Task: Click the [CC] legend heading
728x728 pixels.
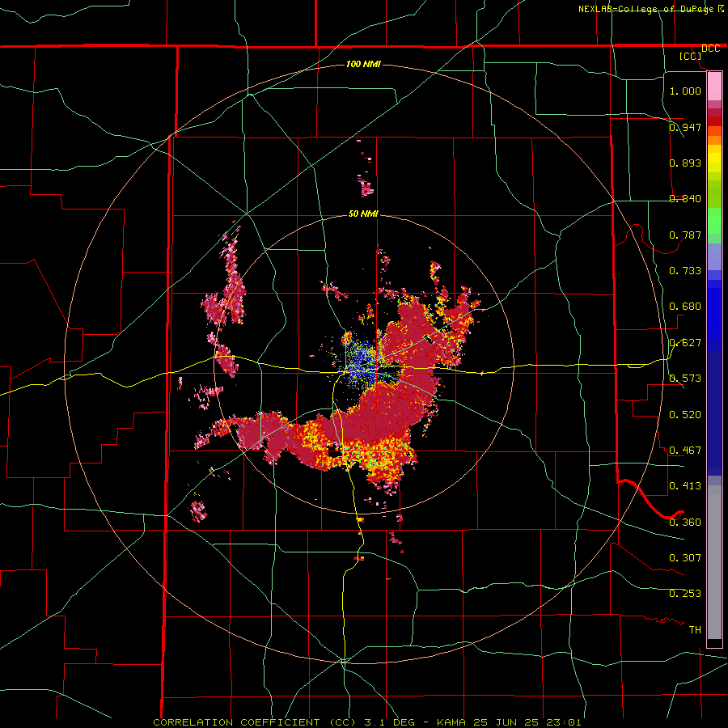Action: 690,56
